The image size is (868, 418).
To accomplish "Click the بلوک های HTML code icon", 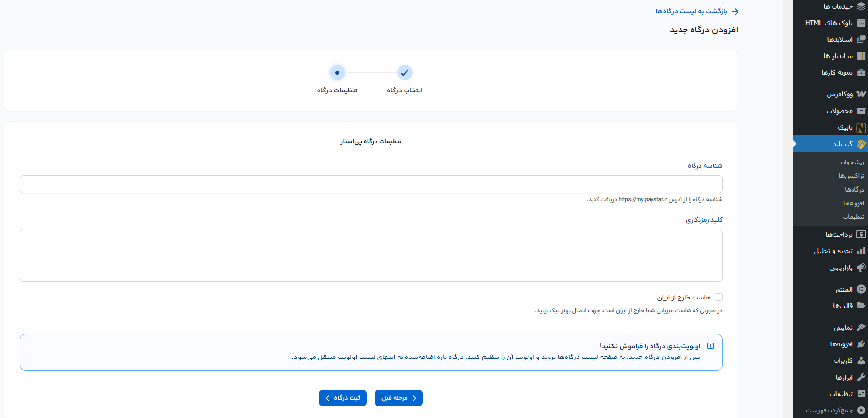I will coord(861,23).
